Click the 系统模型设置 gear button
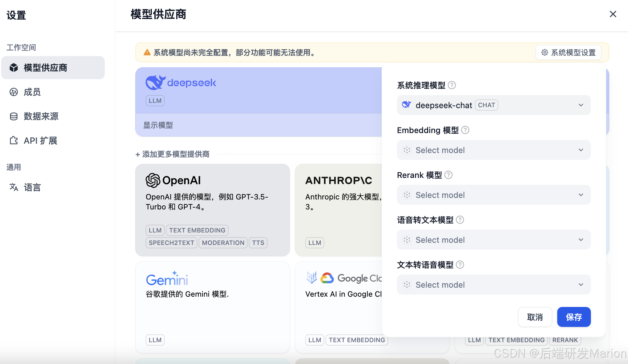 (x=568, y=52)
